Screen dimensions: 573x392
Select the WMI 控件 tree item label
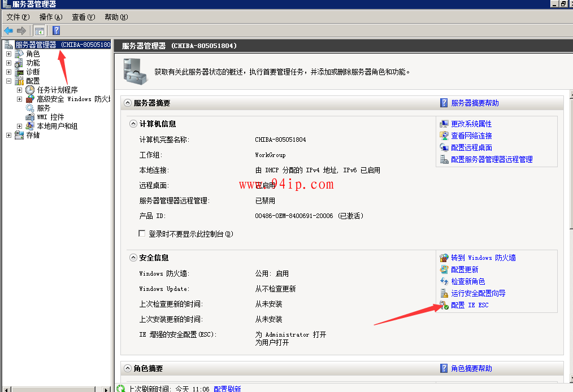[50, 117]
